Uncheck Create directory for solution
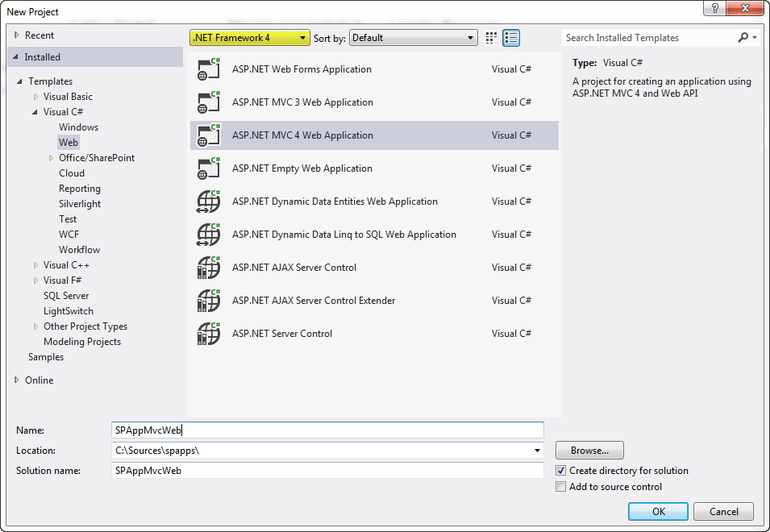The image size is (770, 532). coord(561,471)
